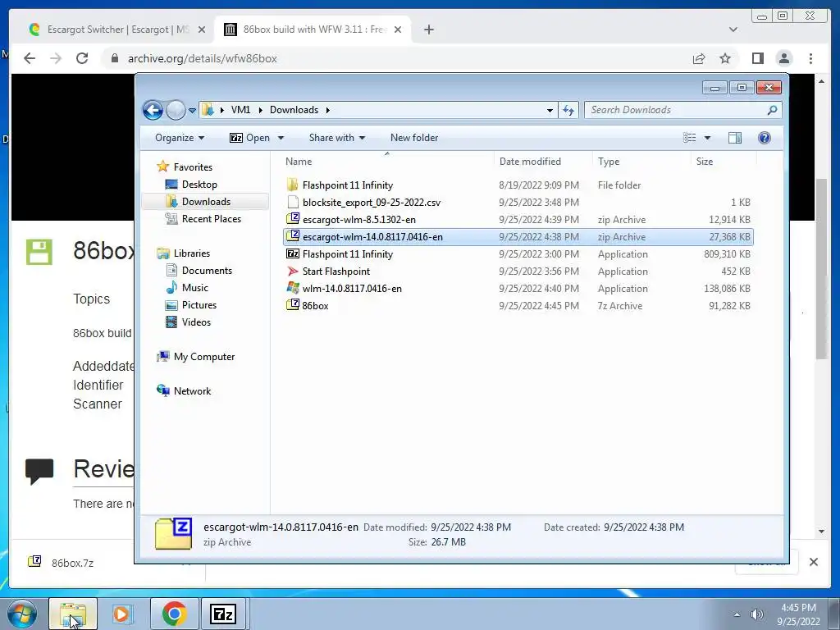840x630 pixels.
Task: Click the Change your view icon
Action: coord(689,138)
